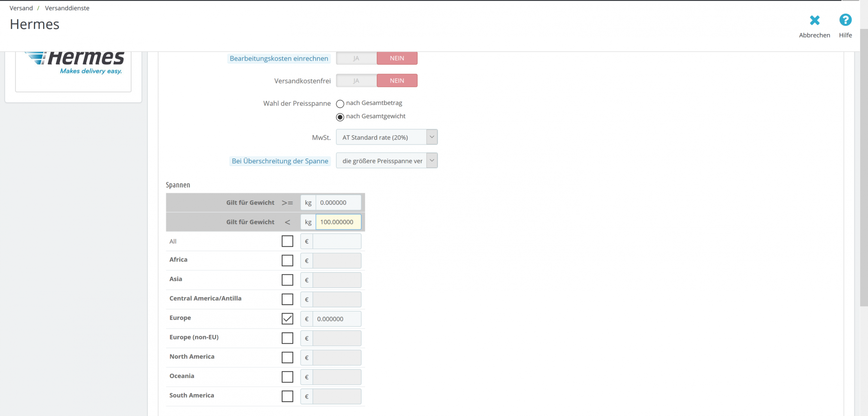868x416 pixels.
Task: Focus the lower weight limit field
Action: click(x=338, y=203)
